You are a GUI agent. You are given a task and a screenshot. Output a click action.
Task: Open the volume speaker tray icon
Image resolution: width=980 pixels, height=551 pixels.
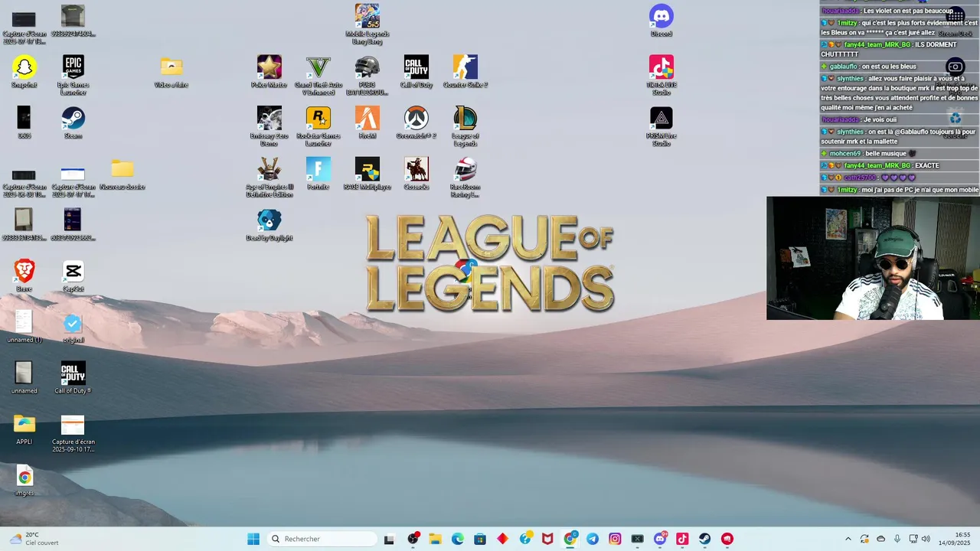coord(926,539)
